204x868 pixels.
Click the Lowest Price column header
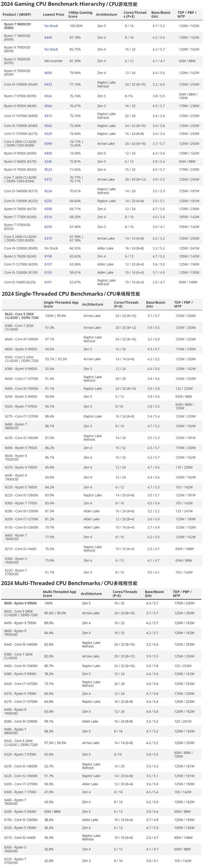[53, 15]
